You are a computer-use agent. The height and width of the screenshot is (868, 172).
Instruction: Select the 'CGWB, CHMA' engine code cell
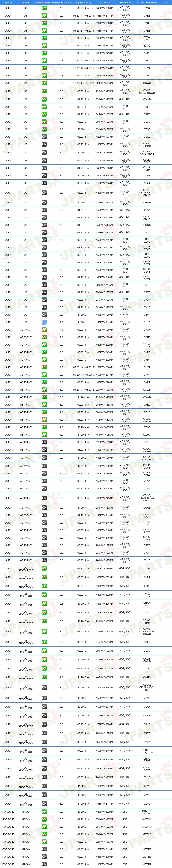[147, 621]
